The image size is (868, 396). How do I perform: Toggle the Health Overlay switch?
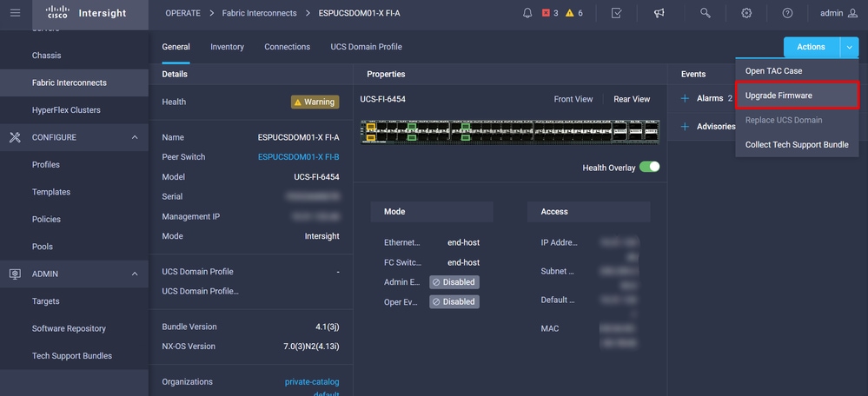649,167
